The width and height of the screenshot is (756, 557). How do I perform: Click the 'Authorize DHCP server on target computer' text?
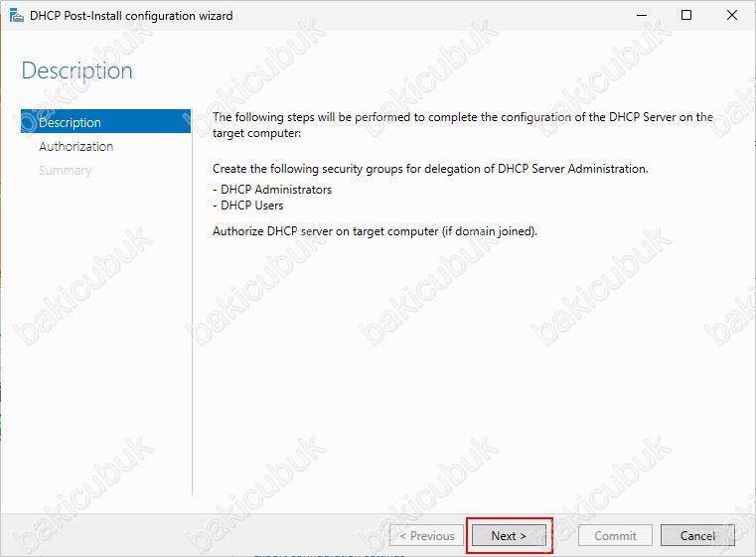click(x=375, y=231)
